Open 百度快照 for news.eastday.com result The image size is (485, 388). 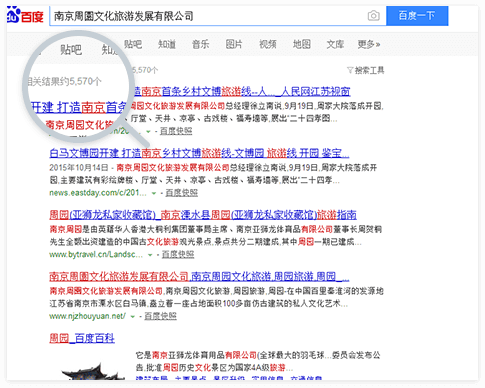click(182, 193)
